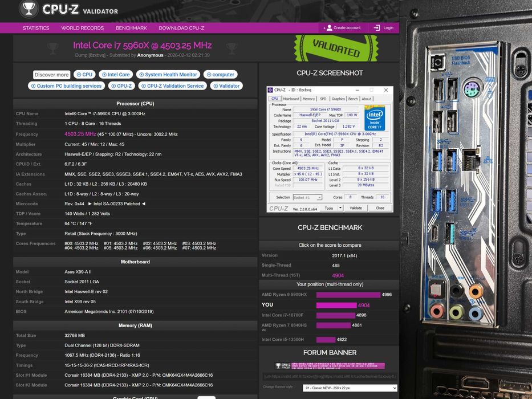532x399 pixels.
Task: Open Statistics menu
Action: point(36,28)
